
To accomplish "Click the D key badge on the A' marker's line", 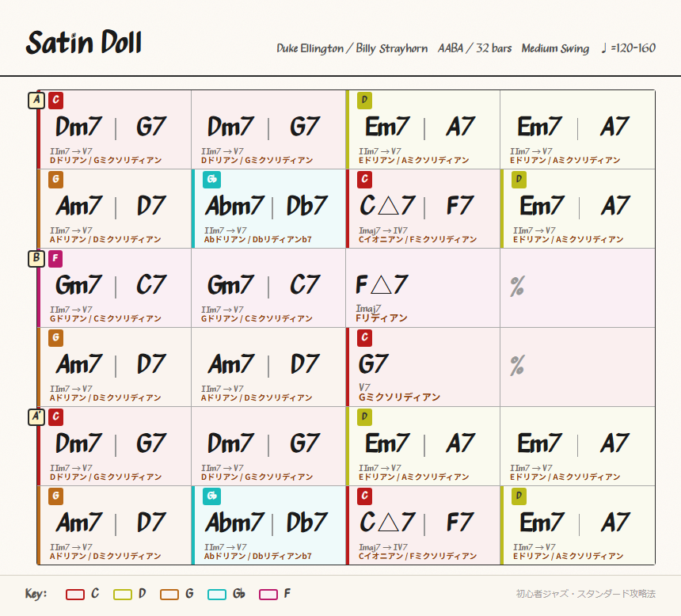I will [x=364, y=417].
